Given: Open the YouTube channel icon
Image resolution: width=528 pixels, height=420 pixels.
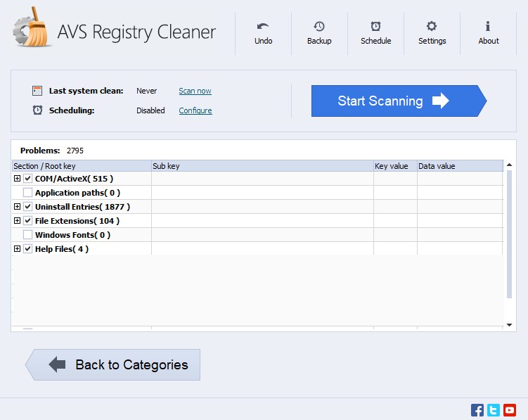Looking at the screenshot, I should 510,410.
